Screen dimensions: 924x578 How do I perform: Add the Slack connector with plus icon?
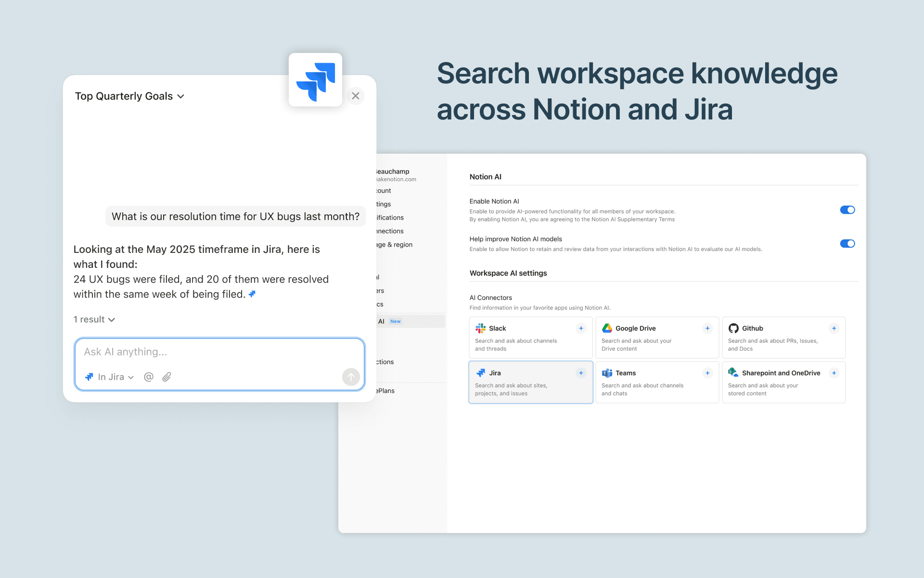(581, 328)
